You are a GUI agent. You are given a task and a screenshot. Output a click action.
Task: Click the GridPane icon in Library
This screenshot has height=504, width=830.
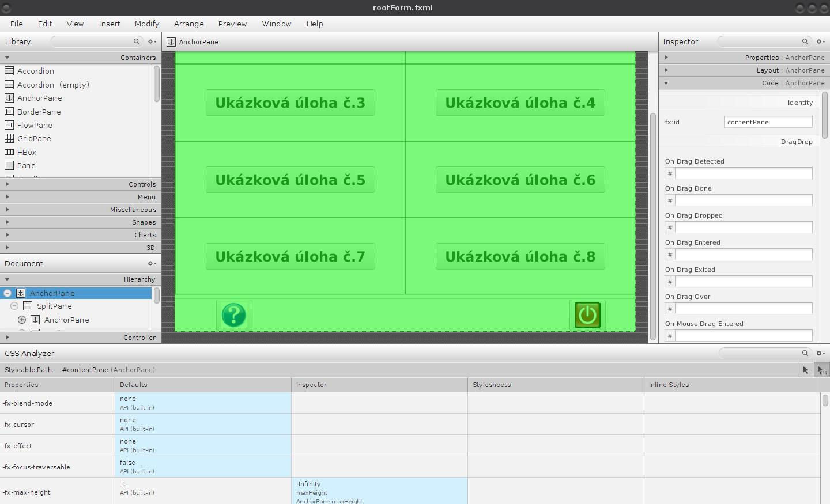(x=9, y=138)
